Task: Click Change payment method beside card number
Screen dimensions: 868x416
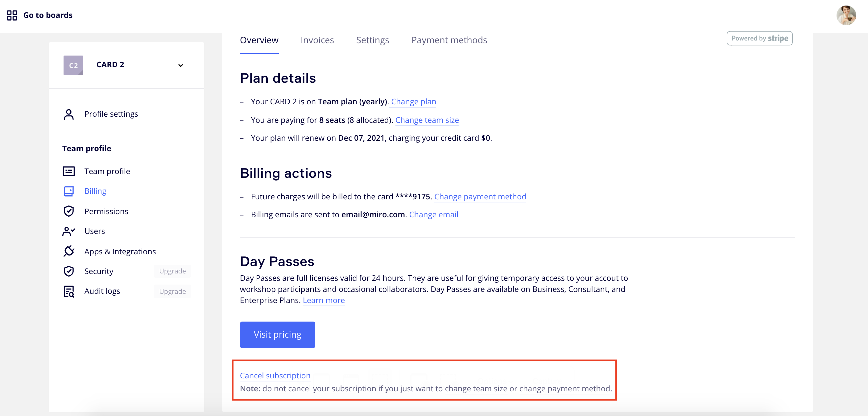Action: (x=480, y=197)
